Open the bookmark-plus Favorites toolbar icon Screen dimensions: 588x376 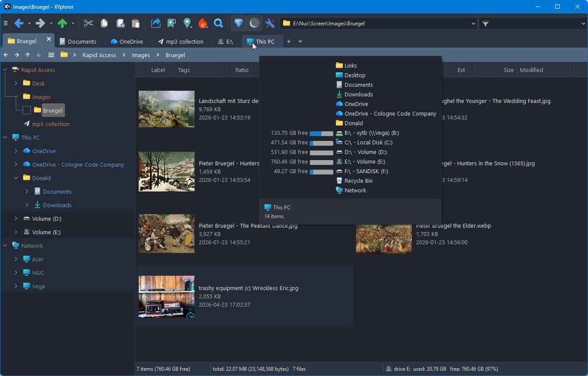point(171,23)
